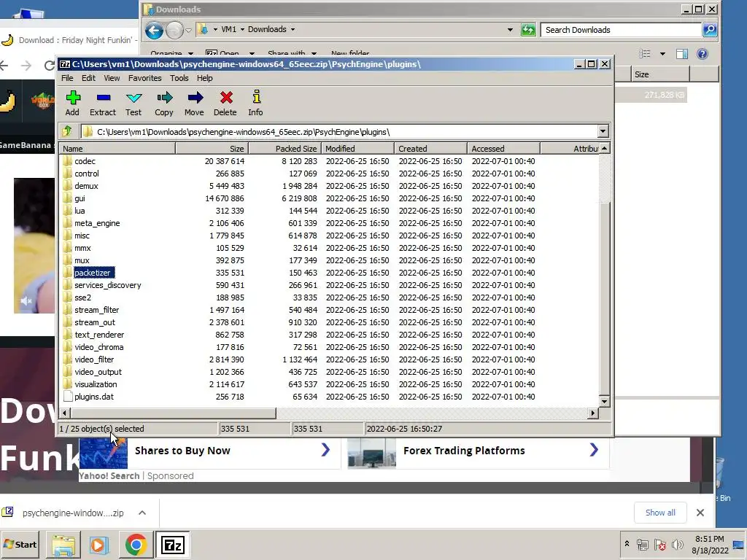
Task: Open the Downloads breadcrumb dropdown arrow
Action: [x=293, y=29]
